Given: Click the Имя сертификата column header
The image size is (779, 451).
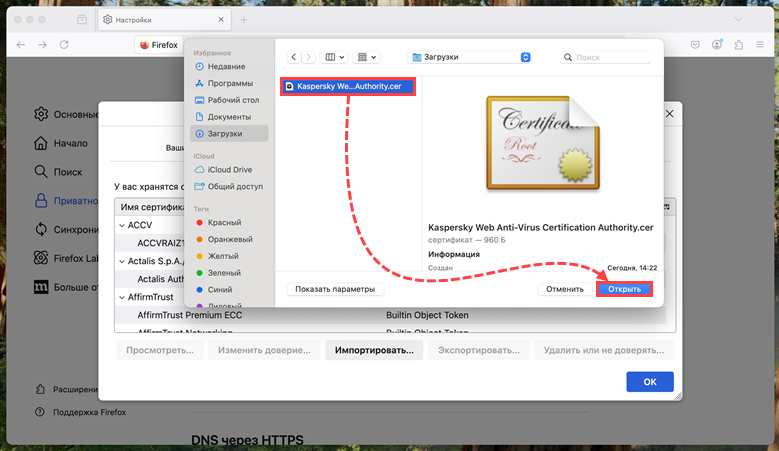Looking at the screenshot, I should [151, 207].
